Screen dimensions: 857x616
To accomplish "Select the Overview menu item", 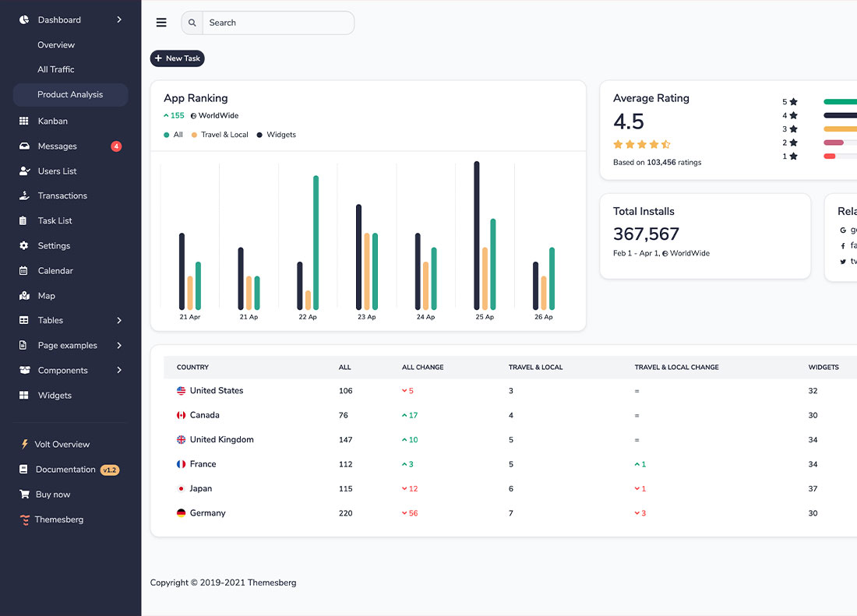I will (x=56, y=45).
